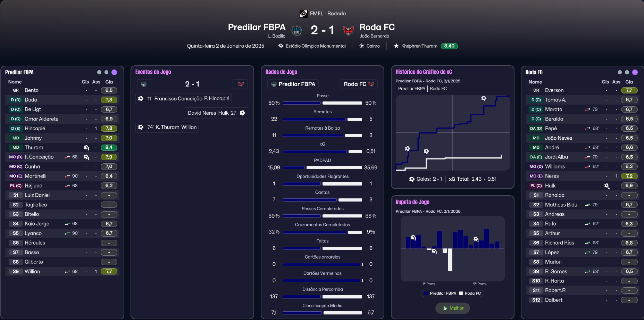Click the Posse possession bar
Image resolution: width=644 pixels, height=320 pixels.
point(323,103)
